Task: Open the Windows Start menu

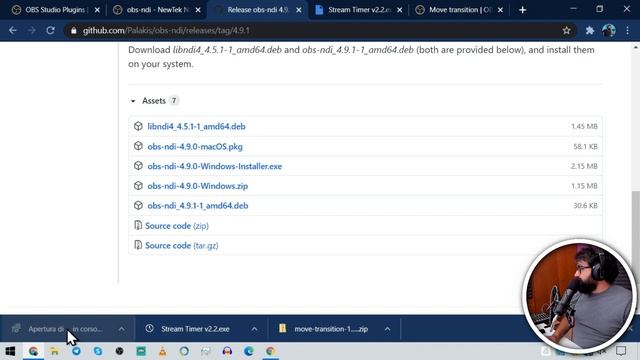Action: click(x=10, y=351)
